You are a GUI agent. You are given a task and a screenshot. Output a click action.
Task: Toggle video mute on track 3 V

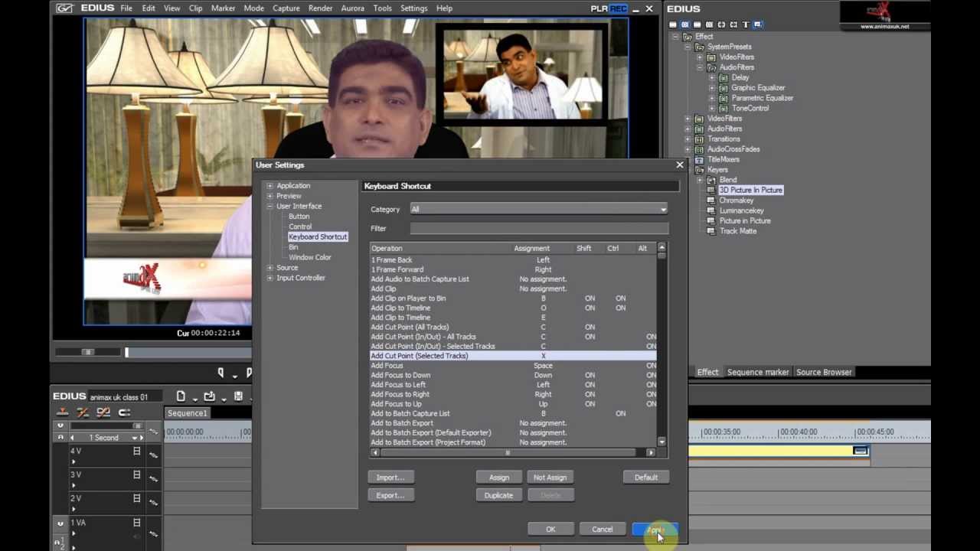coord(137,475)
